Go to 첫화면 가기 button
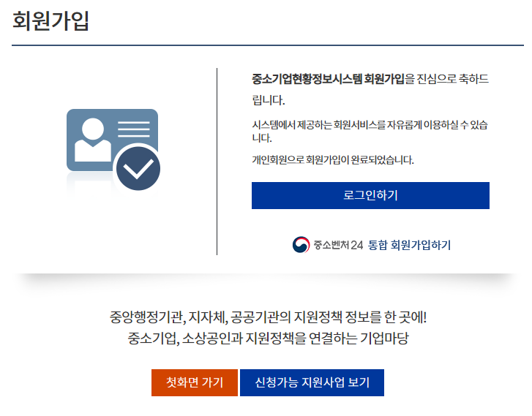532x416 pixels. coord(195,382)
